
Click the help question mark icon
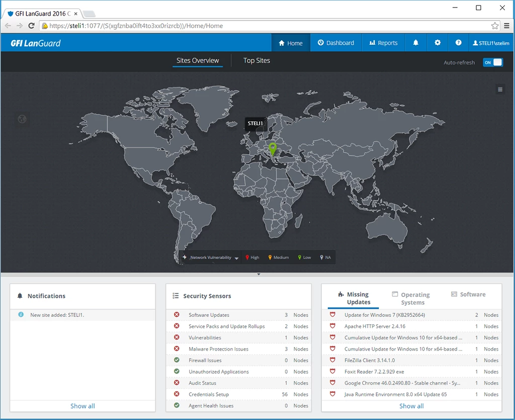(458, 43)
